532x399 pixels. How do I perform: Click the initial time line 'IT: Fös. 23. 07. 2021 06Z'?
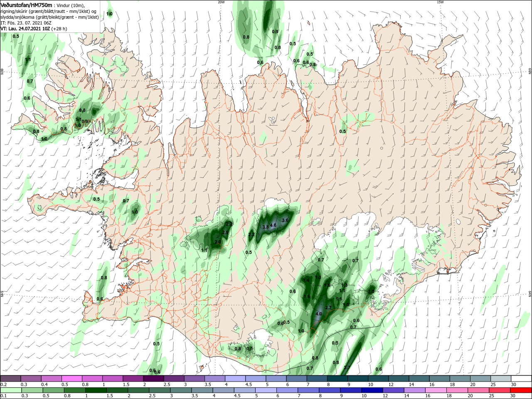coord(26,23)
